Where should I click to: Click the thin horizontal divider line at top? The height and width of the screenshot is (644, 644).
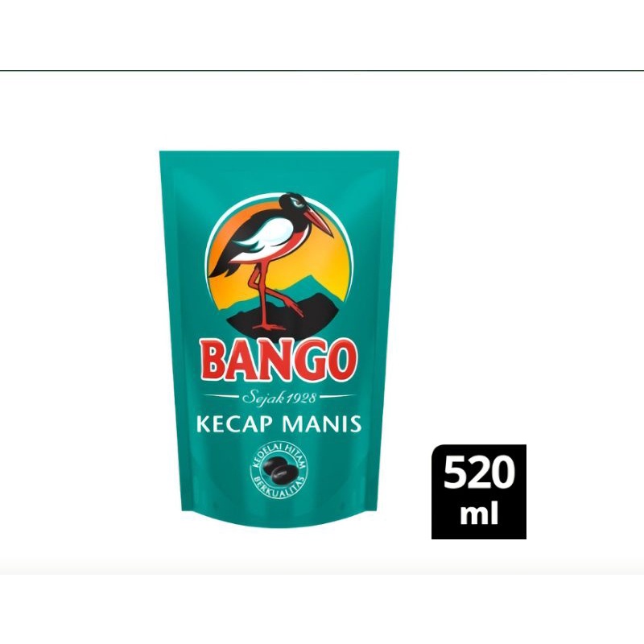click(x=322, y=71)
